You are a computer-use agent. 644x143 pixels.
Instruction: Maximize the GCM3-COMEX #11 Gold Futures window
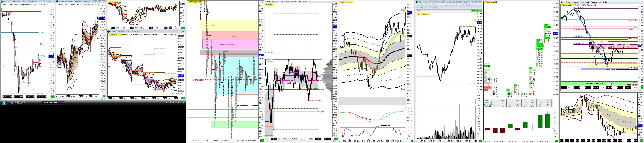click(49, 1)
